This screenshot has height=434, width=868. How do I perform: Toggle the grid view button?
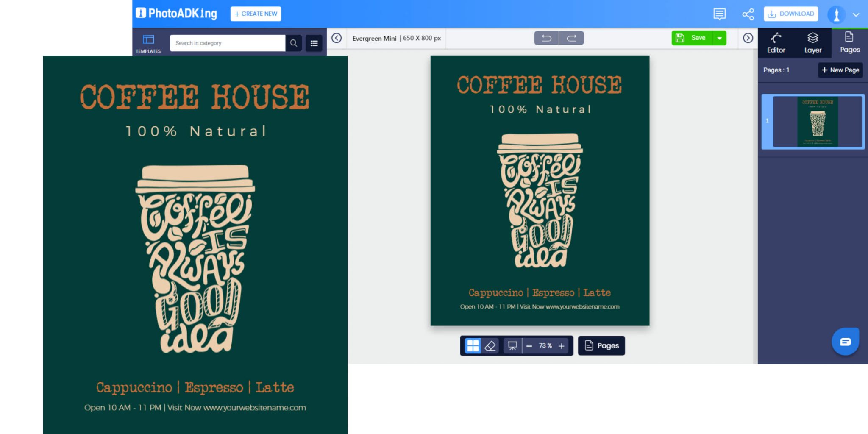coord(473,346)
